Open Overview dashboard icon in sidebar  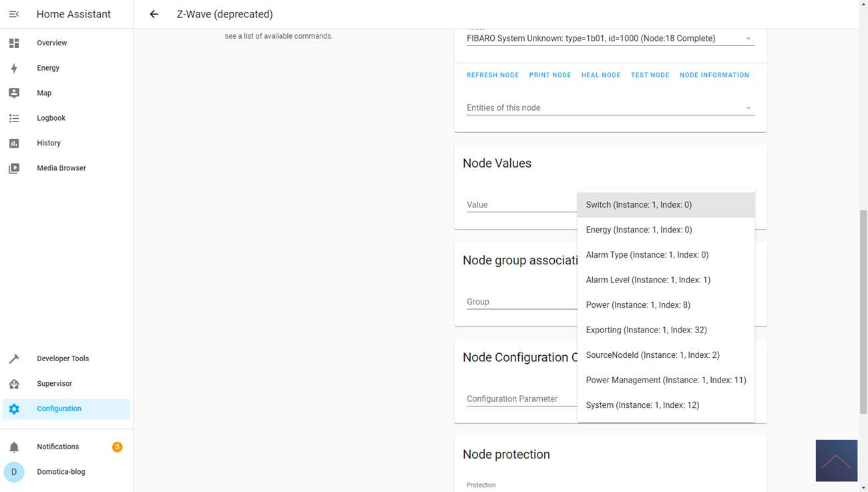pyautogui.click(x=14, y=43)
